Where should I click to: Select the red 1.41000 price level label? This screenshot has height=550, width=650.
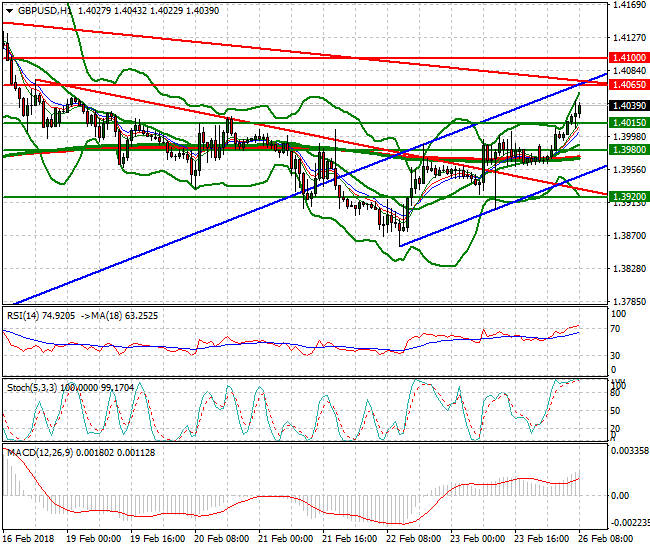[629, 58]
